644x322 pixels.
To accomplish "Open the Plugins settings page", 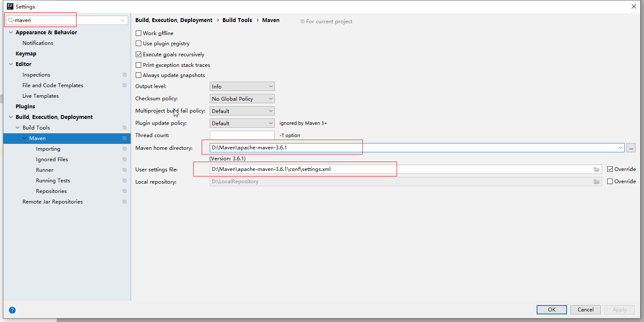I will (25, 107).
